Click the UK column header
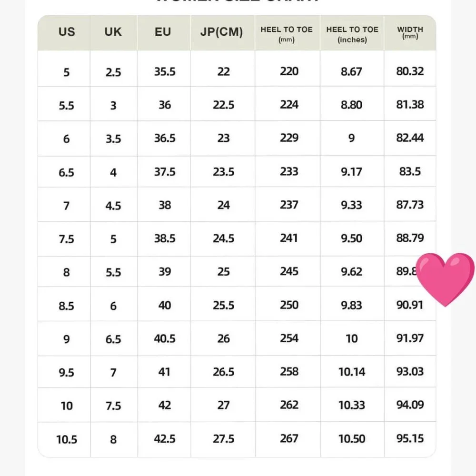The width and height of the screenshot is (476, 476). pyautogui.click(x=113, y=32)
